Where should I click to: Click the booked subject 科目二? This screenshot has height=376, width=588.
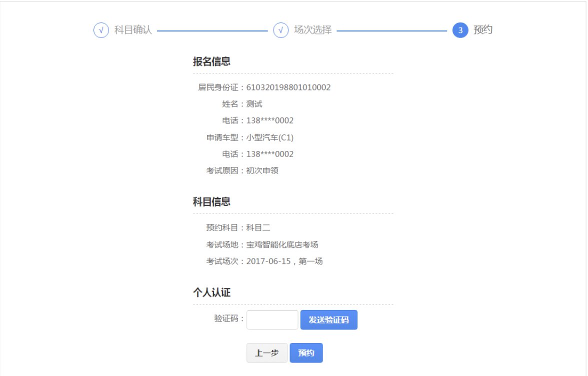tap(258, 228)
